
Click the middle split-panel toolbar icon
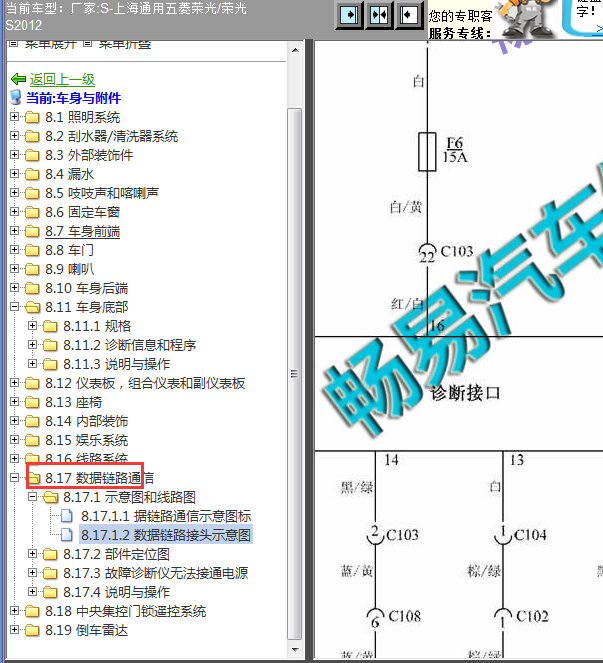point(379,15)
